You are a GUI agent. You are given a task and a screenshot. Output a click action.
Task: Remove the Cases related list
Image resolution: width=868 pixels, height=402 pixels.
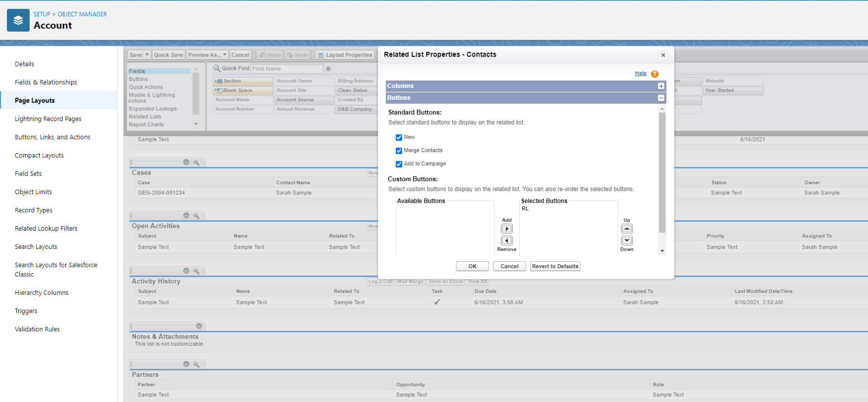pyautogui.click(x=186, y=162)
